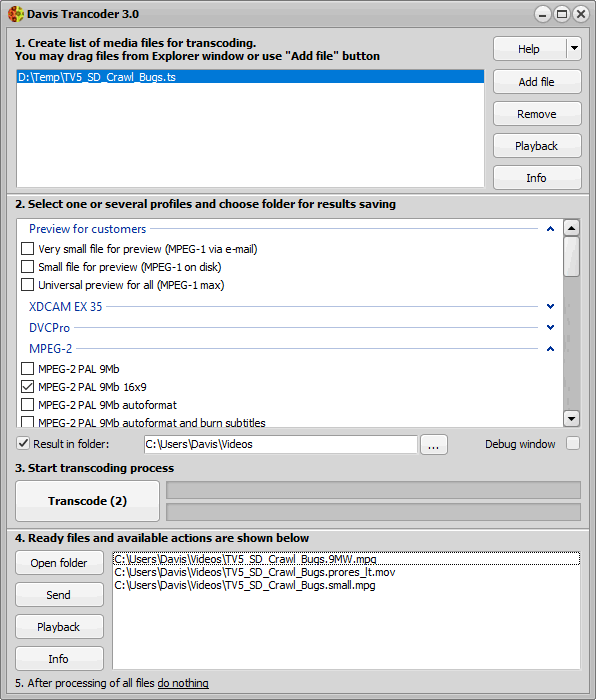Open the Help button dropdown arrow
The image size is (596, 700).
[574, 48]
